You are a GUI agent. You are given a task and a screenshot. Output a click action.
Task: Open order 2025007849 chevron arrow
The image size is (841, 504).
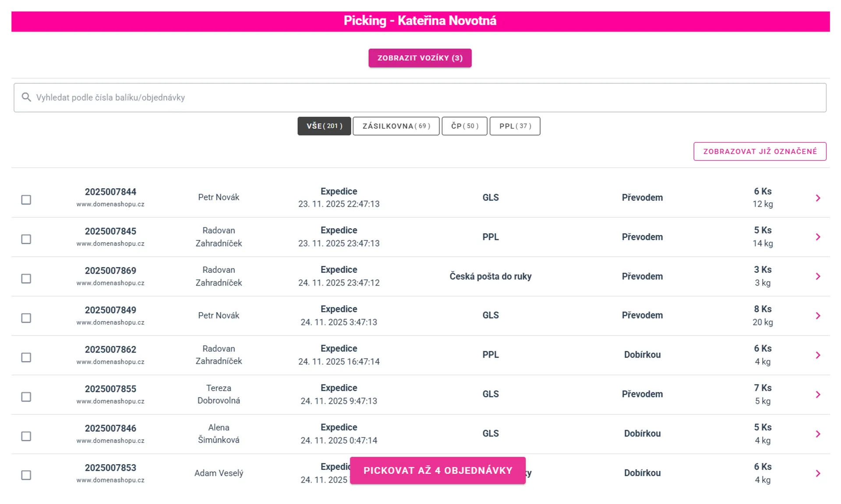[x=817, y=316]
